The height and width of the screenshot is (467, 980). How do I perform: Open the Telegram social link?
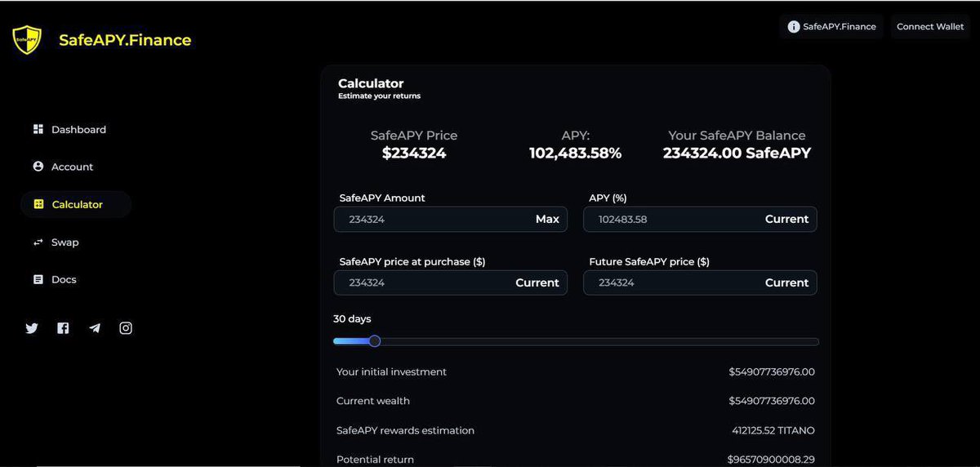(95, 328)
